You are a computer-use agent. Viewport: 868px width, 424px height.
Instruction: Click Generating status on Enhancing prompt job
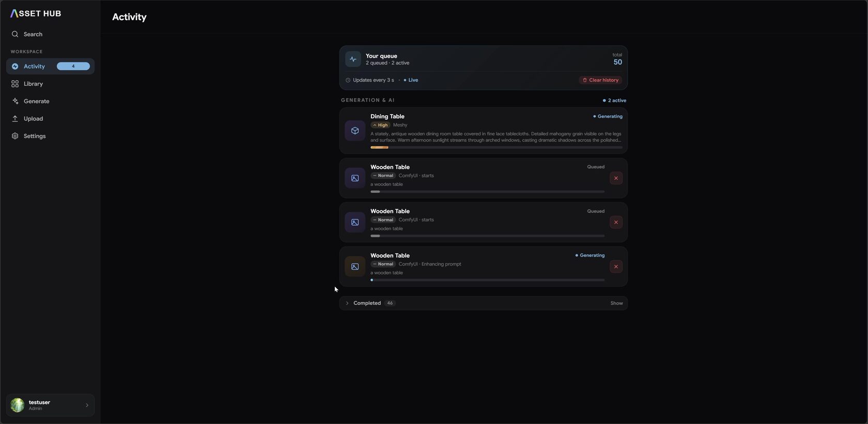[590, 255]
